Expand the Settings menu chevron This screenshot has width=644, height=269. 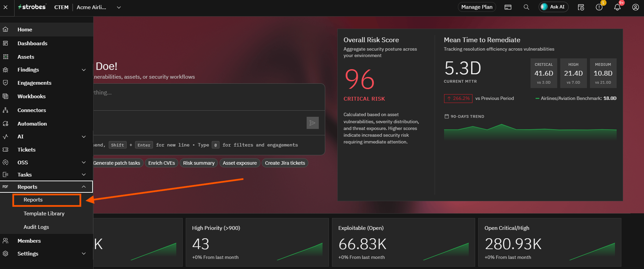pos(84,253)
